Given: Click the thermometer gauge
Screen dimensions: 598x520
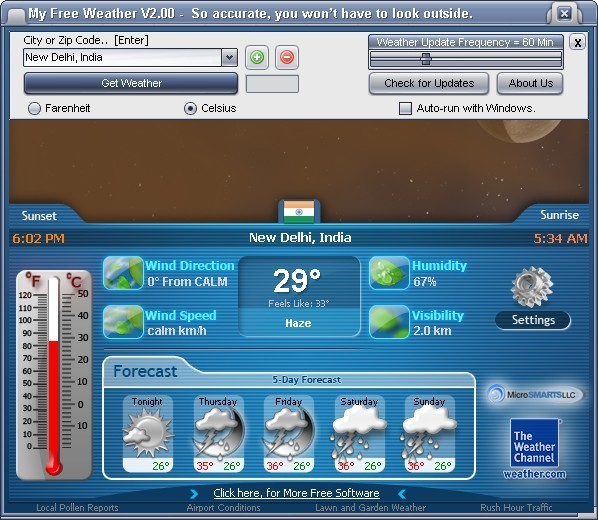Looking at the screenshot, I should (54, 375).
